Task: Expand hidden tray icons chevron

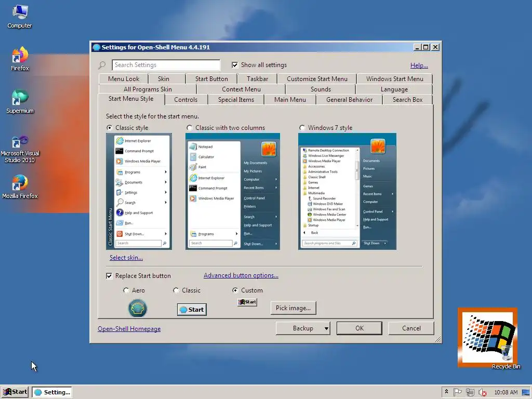Action: coord(446,392)
